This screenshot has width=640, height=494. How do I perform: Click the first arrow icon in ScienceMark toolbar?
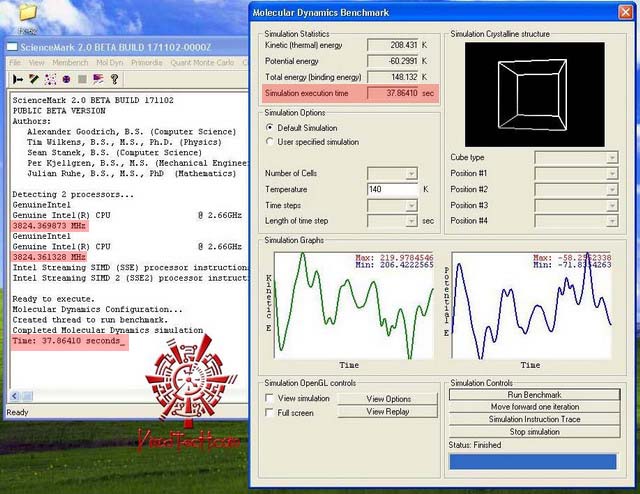(18, 79)
